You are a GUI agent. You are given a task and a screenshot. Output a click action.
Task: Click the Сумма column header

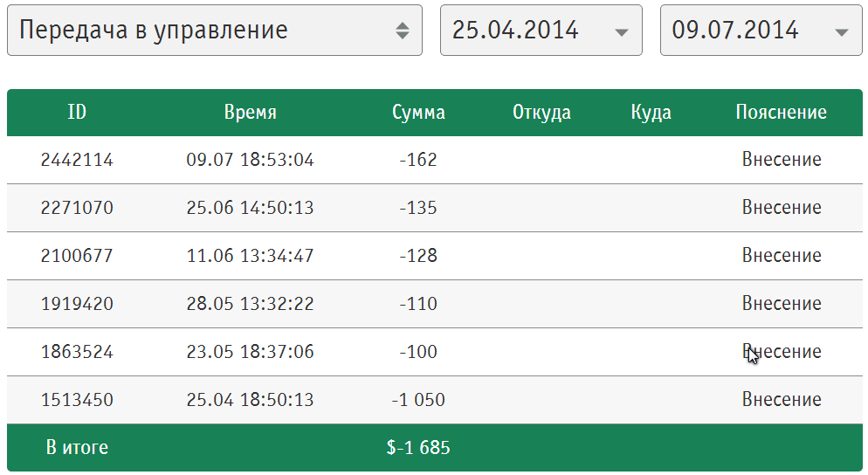tap(418, 113)
